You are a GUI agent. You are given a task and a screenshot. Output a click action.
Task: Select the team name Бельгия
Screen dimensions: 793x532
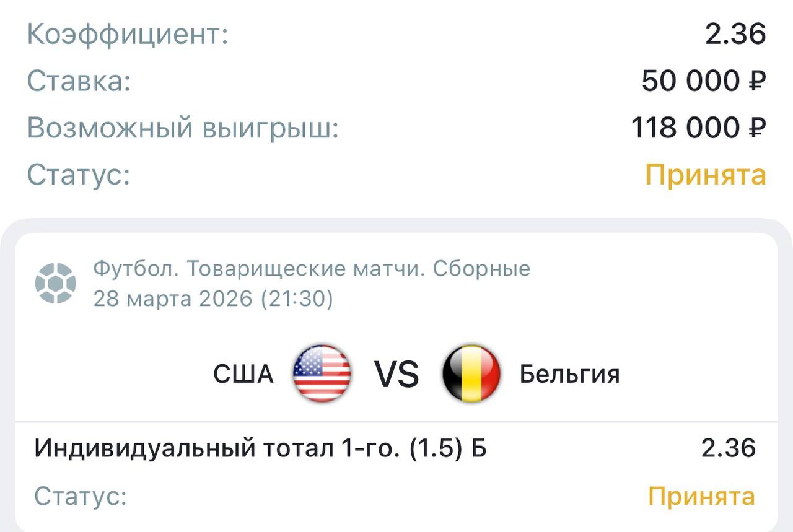click(569, 375)
